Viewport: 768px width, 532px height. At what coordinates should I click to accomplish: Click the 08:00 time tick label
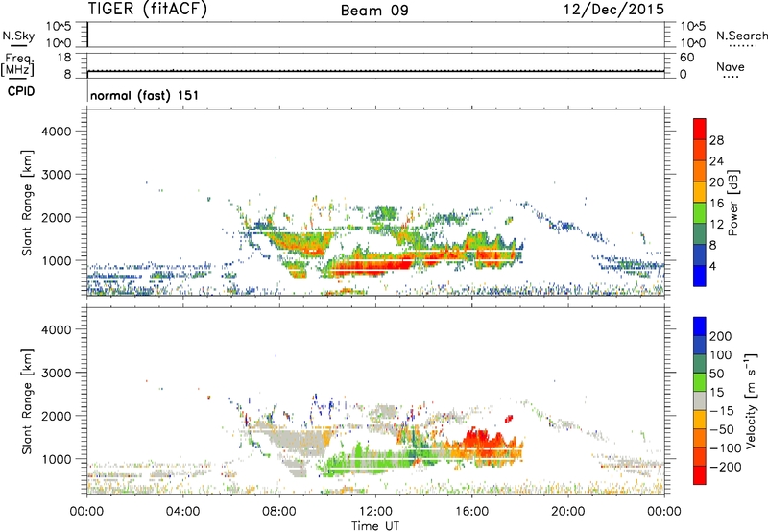pos(279,512)
